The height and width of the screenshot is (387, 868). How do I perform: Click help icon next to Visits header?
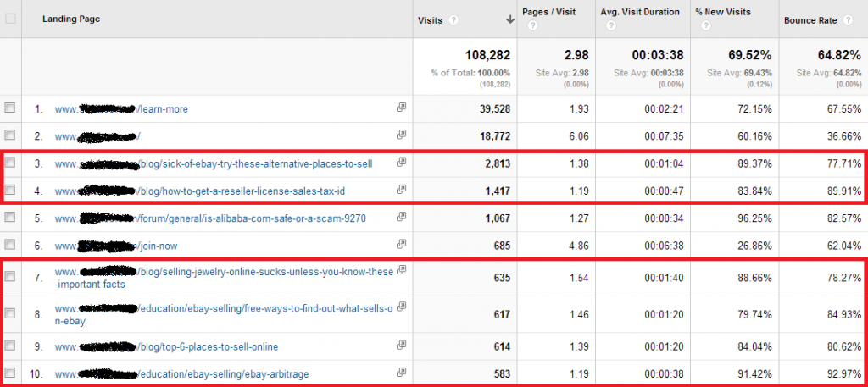(x=453, y=20)
